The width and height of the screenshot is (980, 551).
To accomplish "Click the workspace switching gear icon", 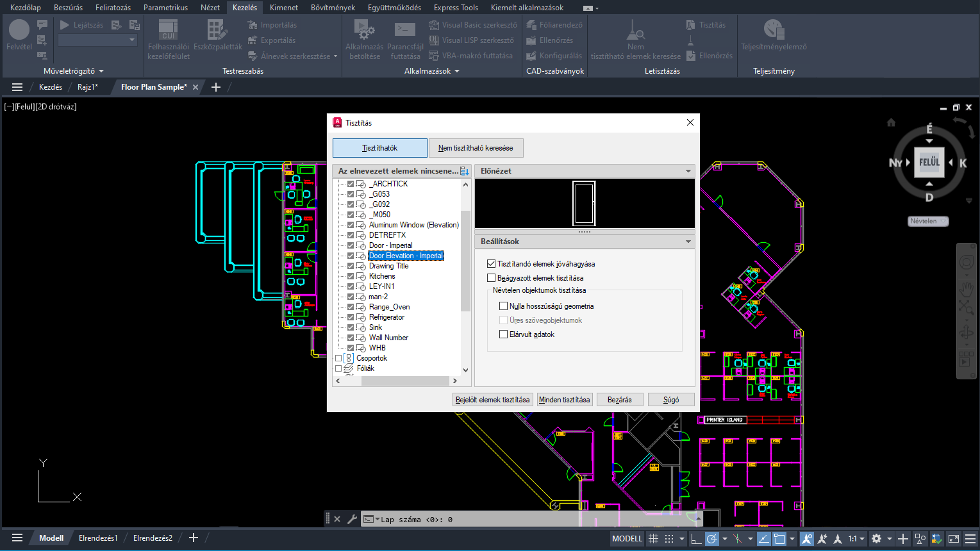I will 876,539.
